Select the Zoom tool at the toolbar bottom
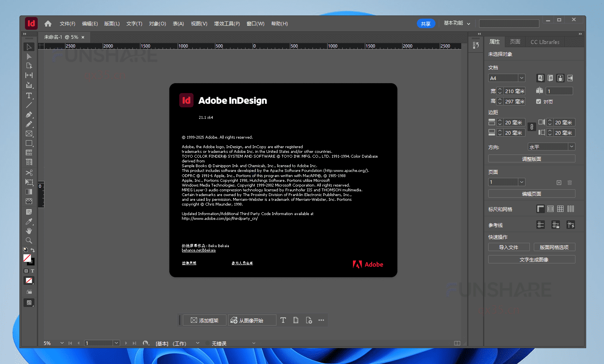This screenshot has height=364, width=604. click(x=29, y=240)
